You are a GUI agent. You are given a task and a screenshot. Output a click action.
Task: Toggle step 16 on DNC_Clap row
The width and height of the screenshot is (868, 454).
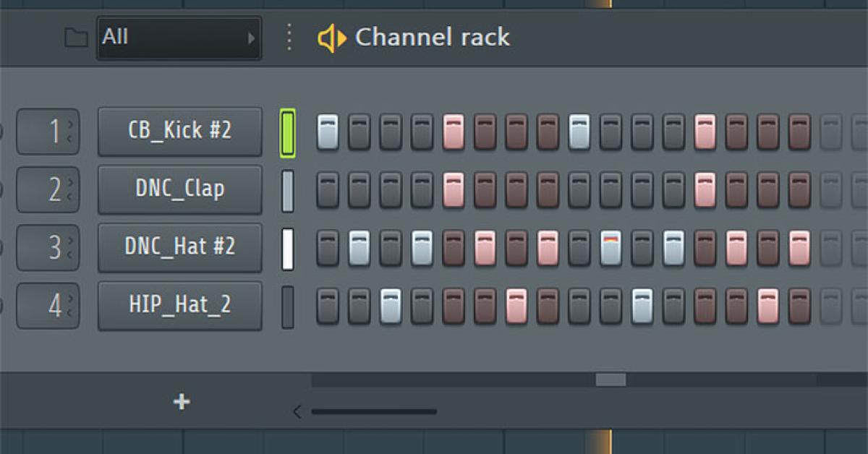pyautogui.click(x=800, y=189)
